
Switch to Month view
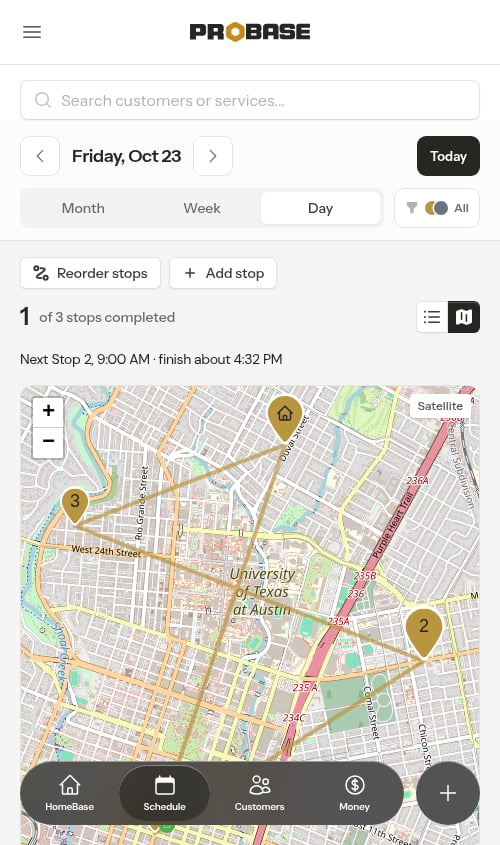point(83,208)
